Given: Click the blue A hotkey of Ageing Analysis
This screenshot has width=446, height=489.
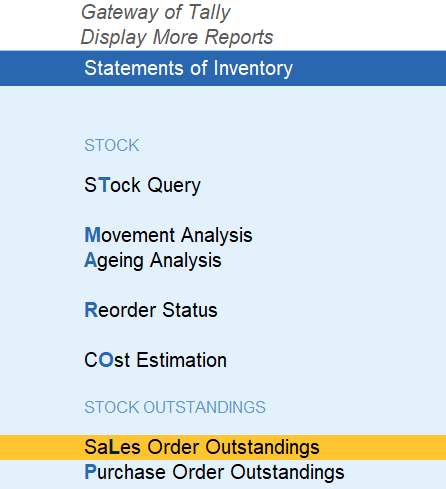Looking at the screenshot, I should [x=90, y=260].
